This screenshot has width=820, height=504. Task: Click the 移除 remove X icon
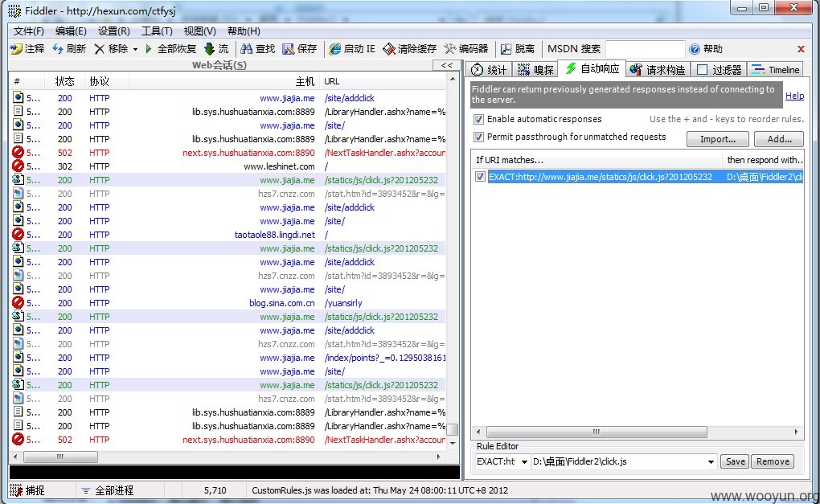point(100,48)
